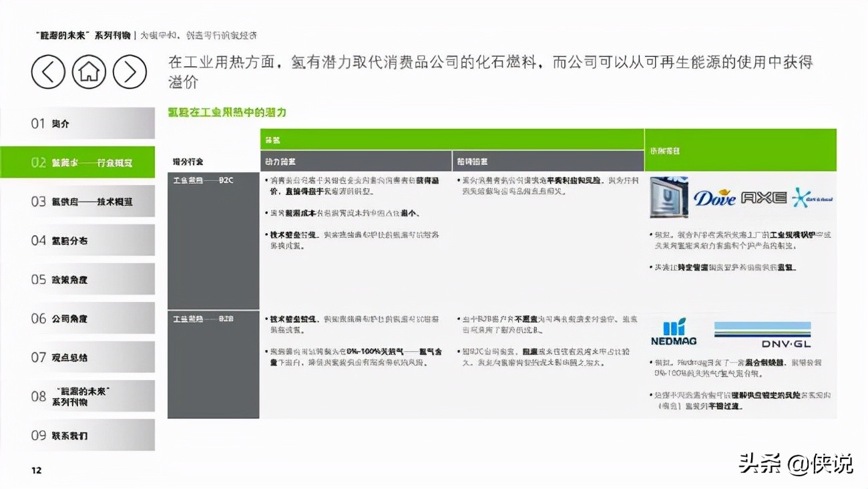Open sidebar section 03 氢供应 技术概览
868x489 pixels.
77,201
